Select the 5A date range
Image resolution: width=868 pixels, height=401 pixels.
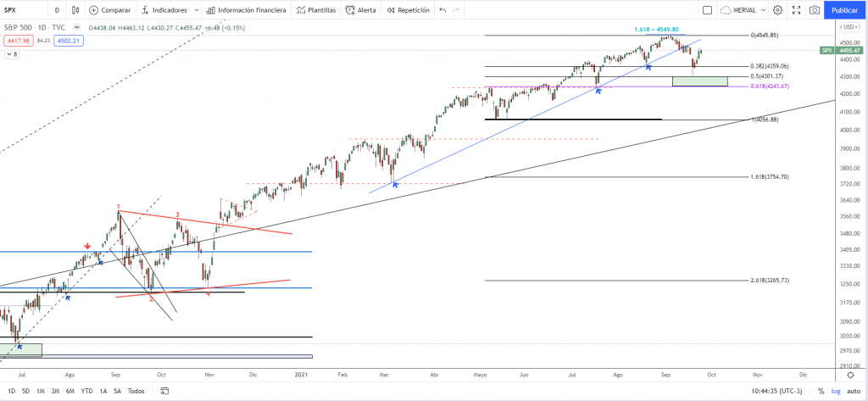coord(117,391)
